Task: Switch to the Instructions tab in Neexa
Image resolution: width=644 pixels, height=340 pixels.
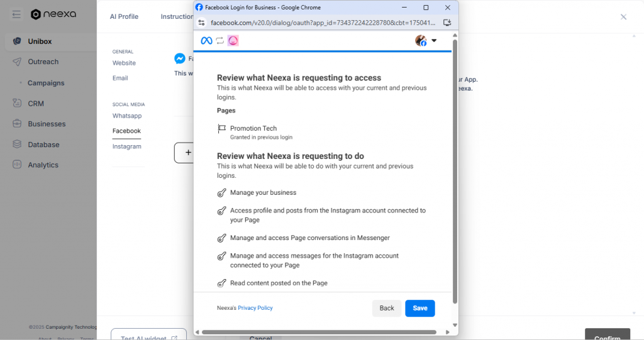Action: click(x=177, y=16)
